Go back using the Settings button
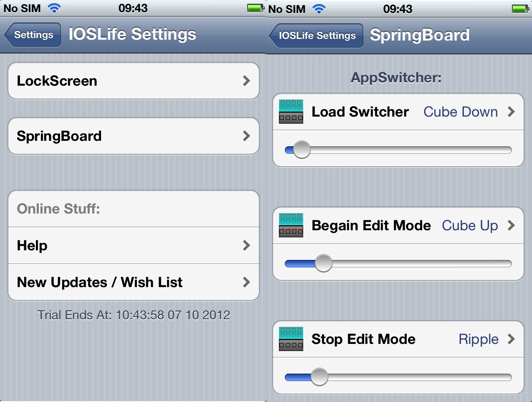The height and width of the screenshot is (402, 532). 33,35
